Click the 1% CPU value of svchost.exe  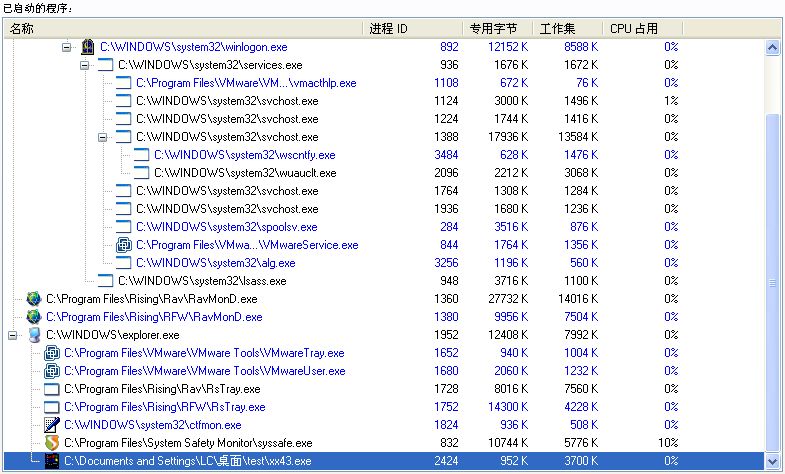tap(671, 101)
